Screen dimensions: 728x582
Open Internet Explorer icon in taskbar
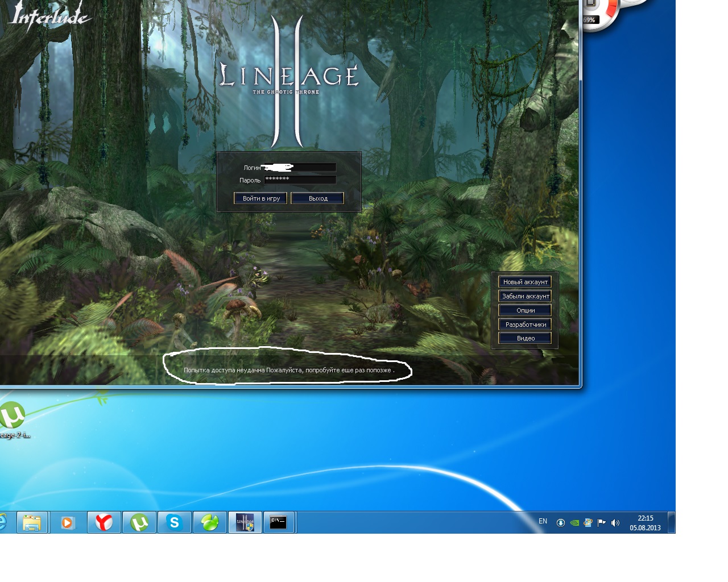[x=3, y=522]
